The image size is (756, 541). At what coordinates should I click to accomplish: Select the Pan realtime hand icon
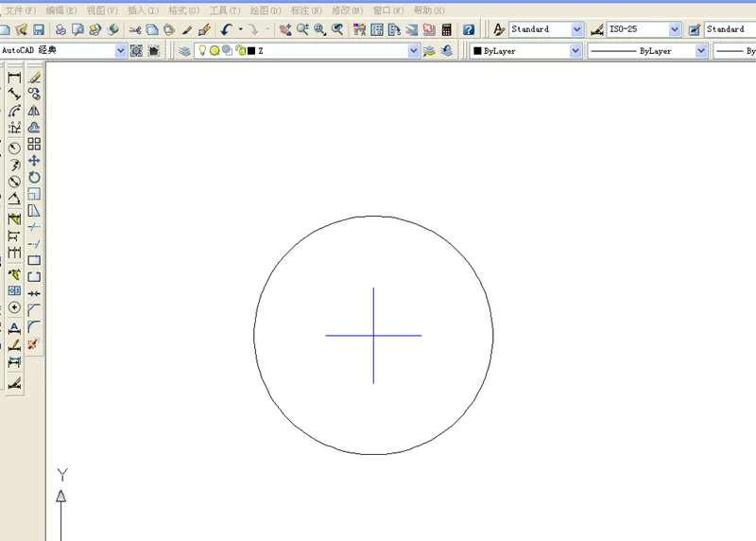pyautogui.click(x=285, y=30)
